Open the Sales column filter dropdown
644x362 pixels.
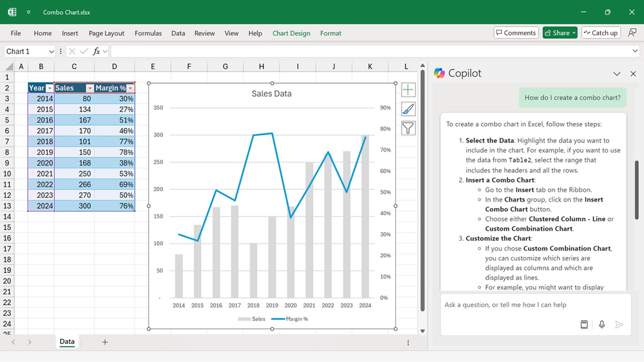coord(90,88)
